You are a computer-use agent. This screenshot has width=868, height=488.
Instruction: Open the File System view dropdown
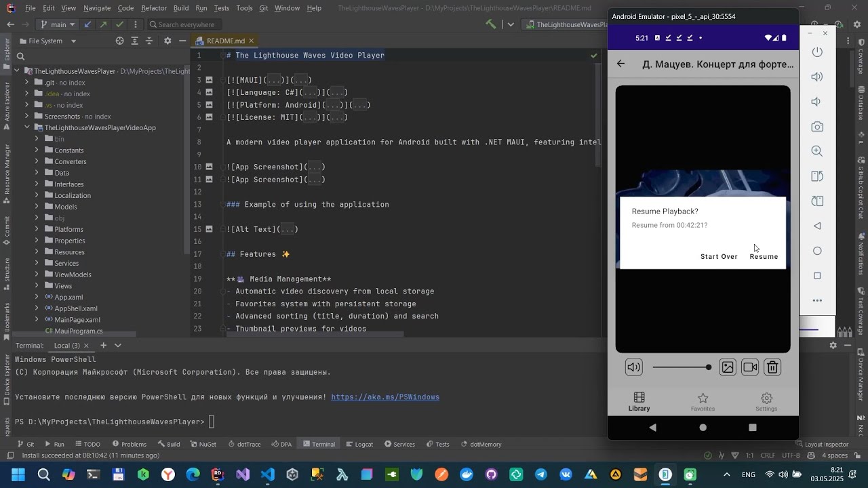pyautogui.click(x=73, y=41)
